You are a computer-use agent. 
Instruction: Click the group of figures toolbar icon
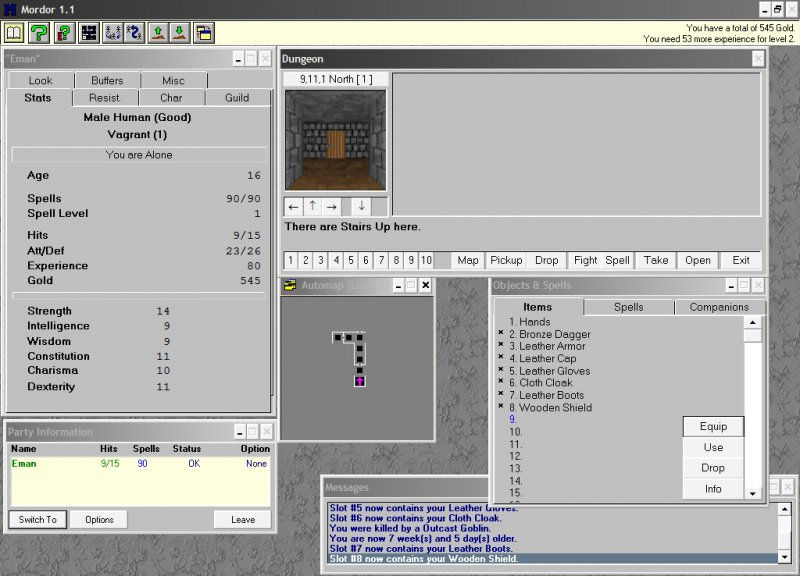tap(113, 33)
